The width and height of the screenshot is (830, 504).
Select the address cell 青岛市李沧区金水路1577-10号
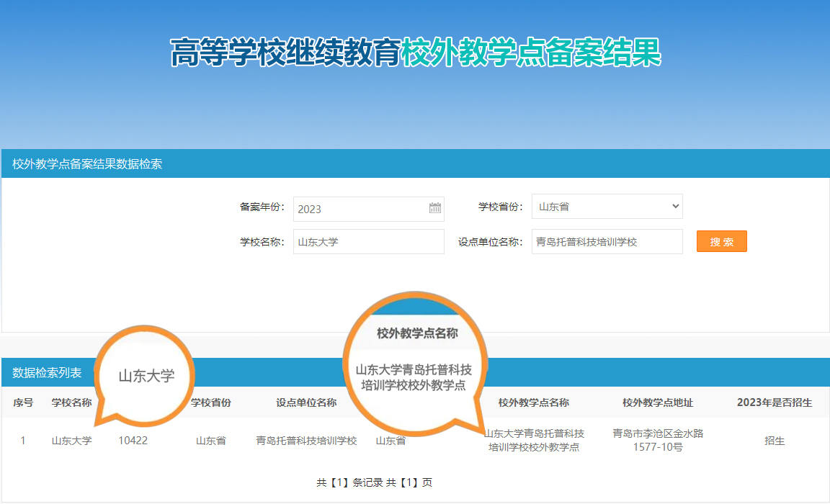[x=658, y=441]
